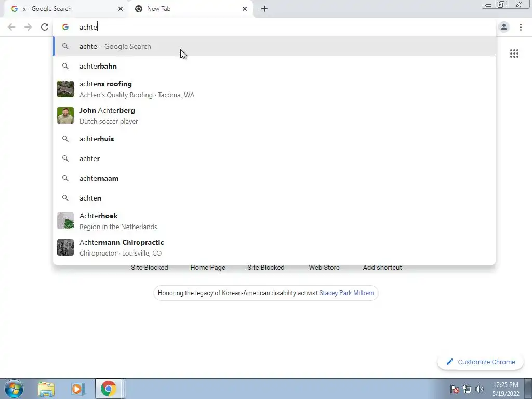
Task: Choose 'Achtermann Chiropractic' suggestion
Action: 274,247
